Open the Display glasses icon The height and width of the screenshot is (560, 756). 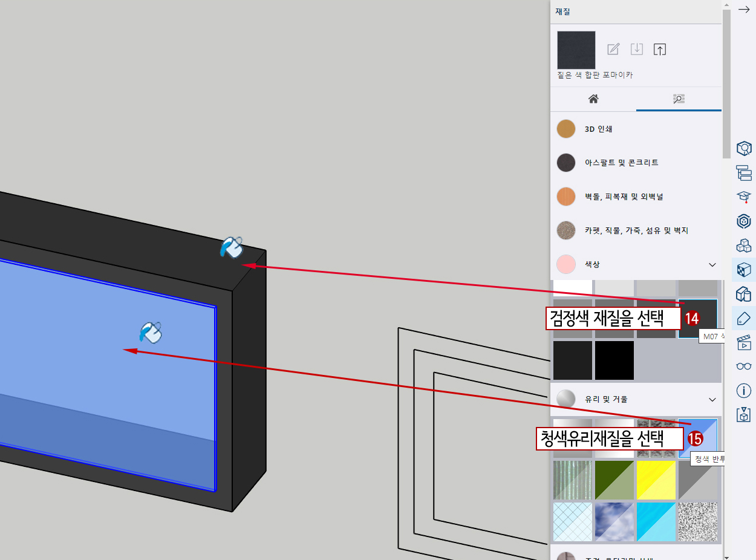pyautogui.click(x=744, y=366)
